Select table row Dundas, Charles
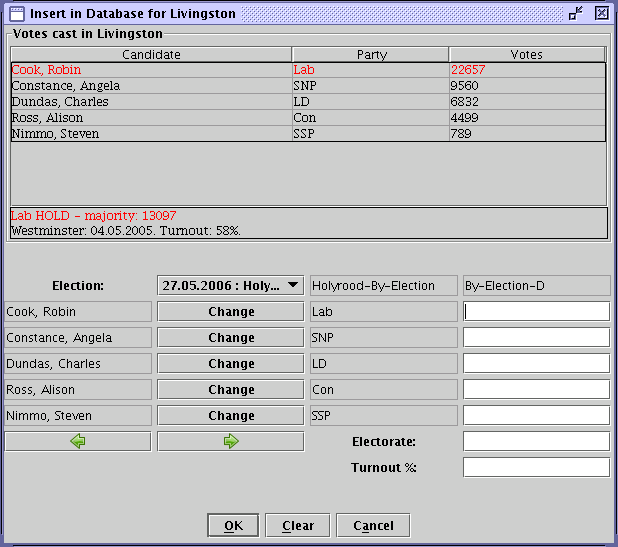 pyautogui.click(x=309, y=102)
